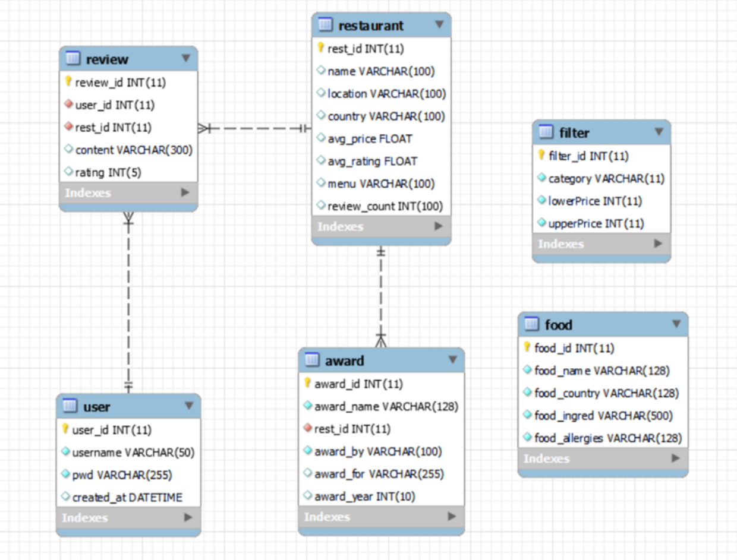
Task: Select the review-to-user relationship line
Action: pyautogui.click(x=128, y=303)
